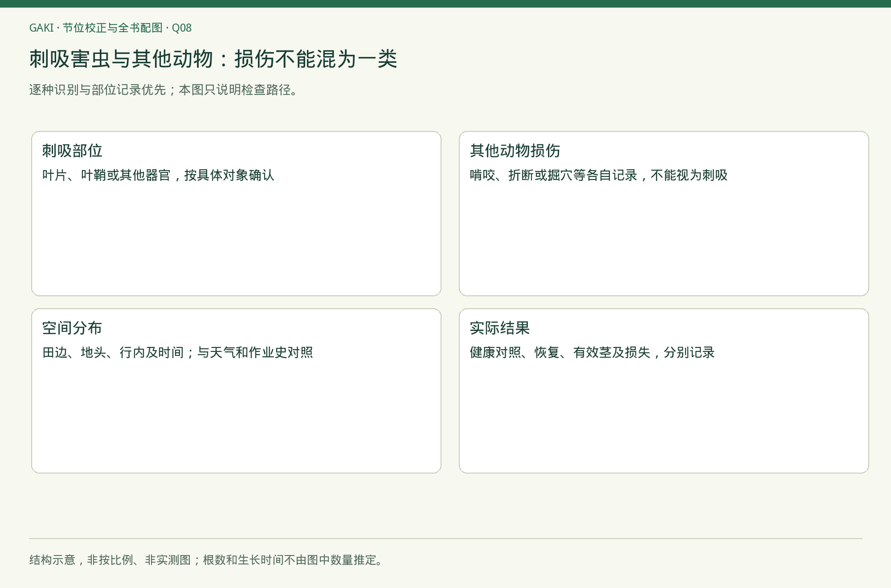Select the text '健康对照、恢复、有效茎及损失，分别记录'

pos(593,352)
